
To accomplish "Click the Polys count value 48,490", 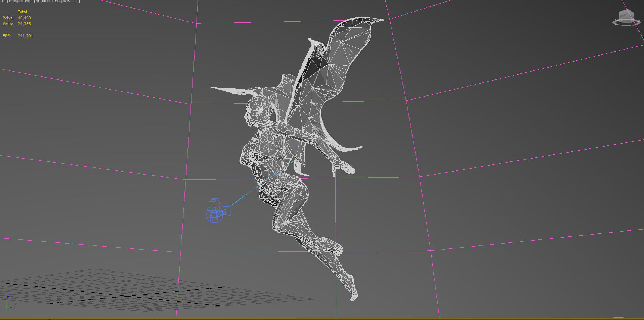I will tap(24, 18).
